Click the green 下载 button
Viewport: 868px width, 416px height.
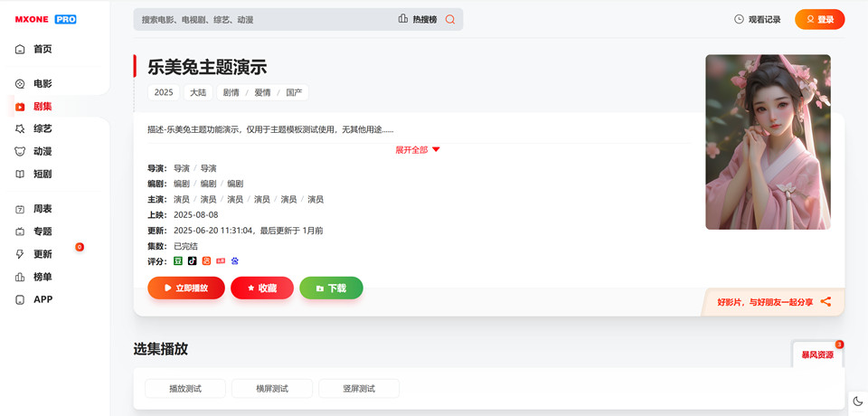(x=331, y=288)
